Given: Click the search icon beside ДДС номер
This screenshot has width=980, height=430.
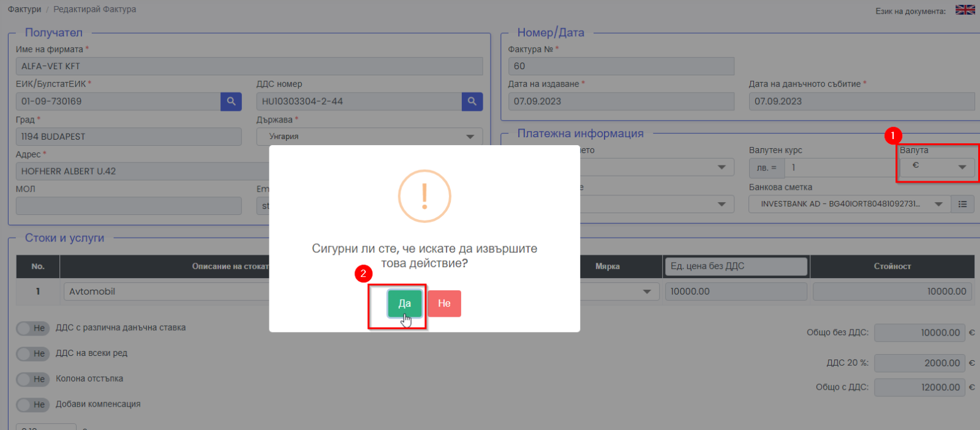Looking at the screenshot, I should [472, 102].
